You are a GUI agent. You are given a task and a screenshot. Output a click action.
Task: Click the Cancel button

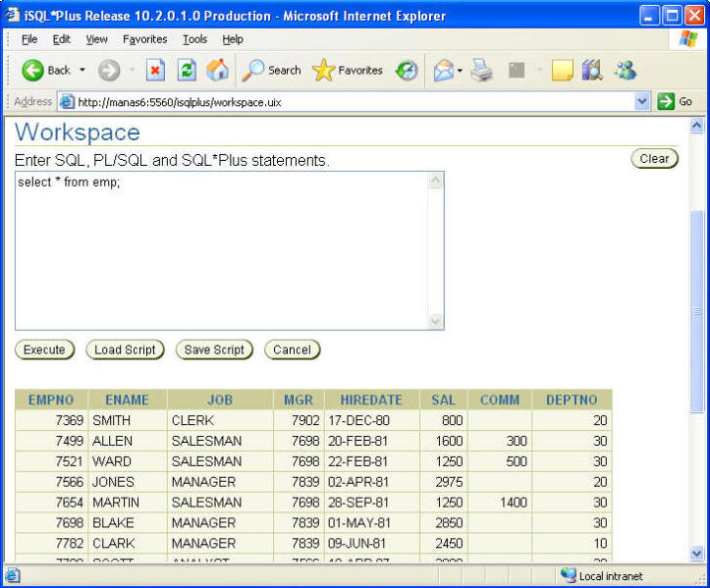(x=292, y=349)
